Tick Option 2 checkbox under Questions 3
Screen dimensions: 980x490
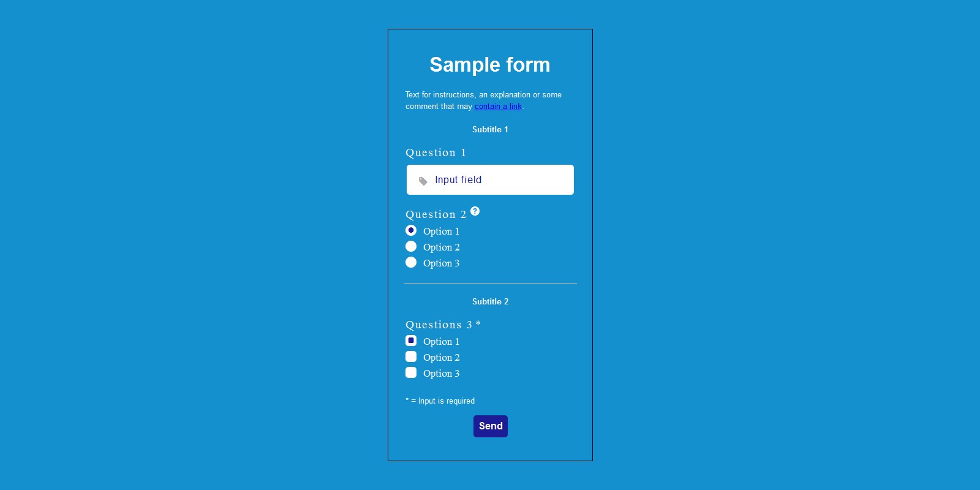(411, 356)
